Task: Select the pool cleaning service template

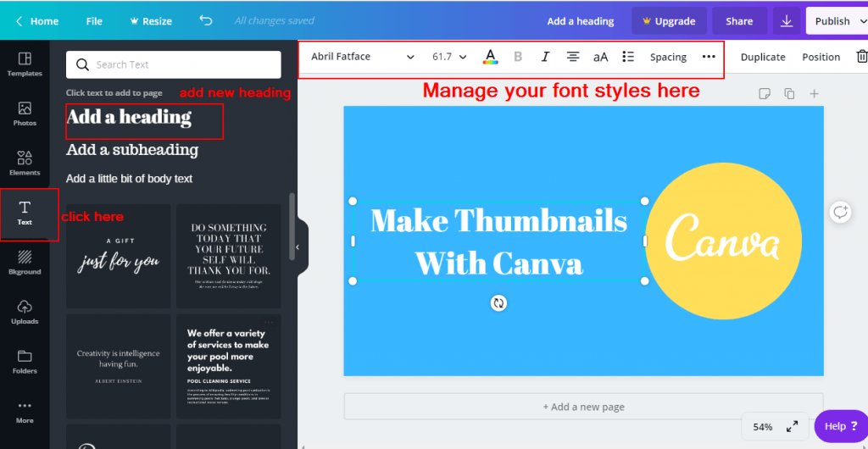Action: click(x=229, y=367)
